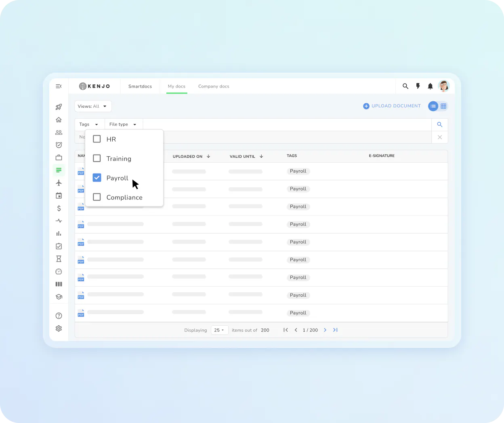Screen dimensions: 504x423
Task: Sort by Uploaded On column
Action: click(x=191, y=156)
